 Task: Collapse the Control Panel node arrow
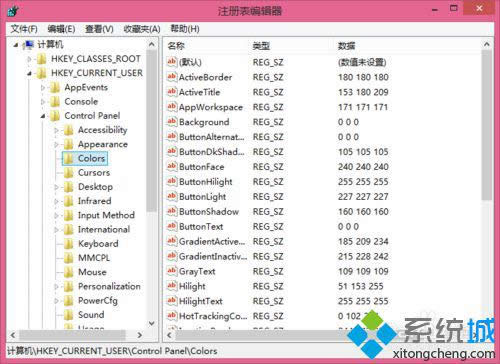43,116
